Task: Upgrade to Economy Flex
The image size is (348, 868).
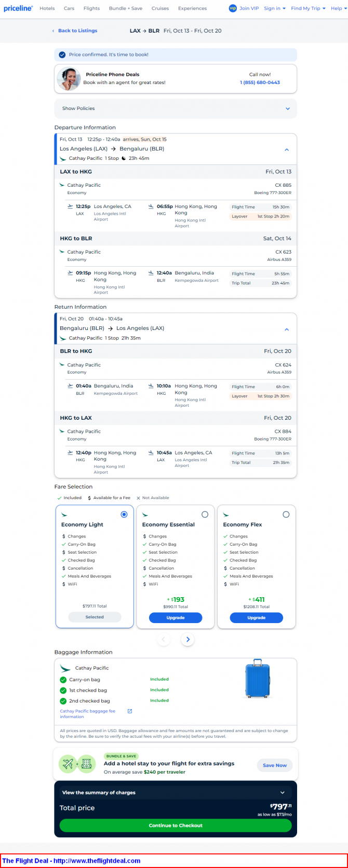Action: click(257, 617)
